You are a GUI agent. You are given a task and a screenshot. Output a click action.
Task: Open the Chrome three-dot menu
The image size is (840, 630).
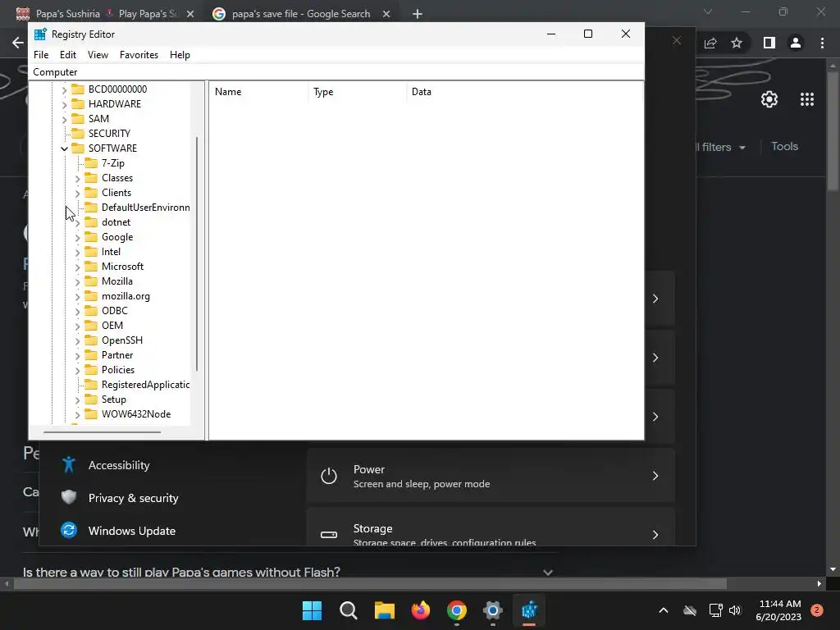point(822,43)
